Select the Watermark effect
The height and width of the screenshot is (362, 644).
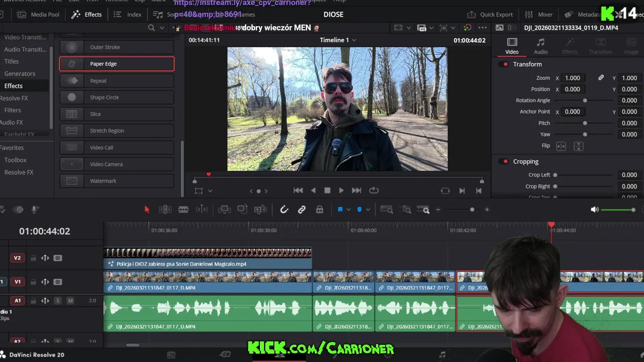coord(117,180)
